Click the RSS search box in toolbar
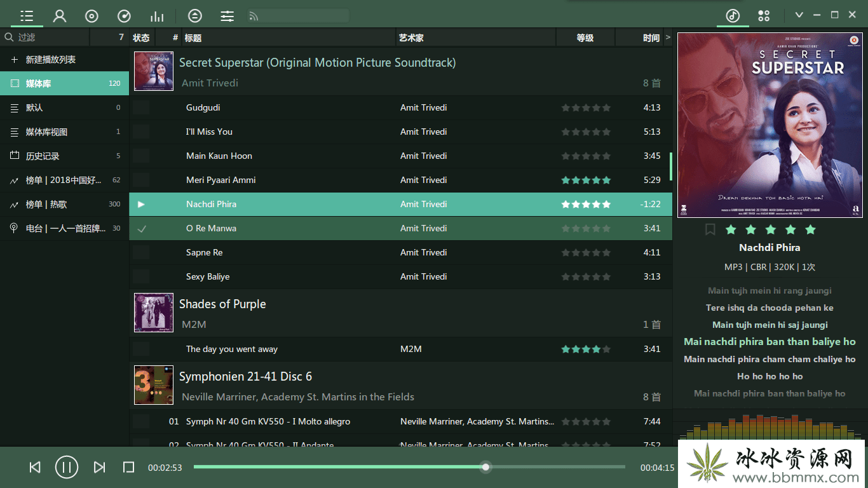Screen dimensions: 868x488 [298, 16]
